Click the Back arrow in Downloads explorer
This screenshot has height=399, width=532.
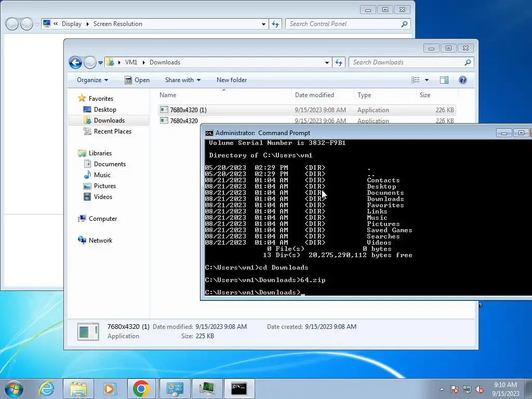click(75, 62)
